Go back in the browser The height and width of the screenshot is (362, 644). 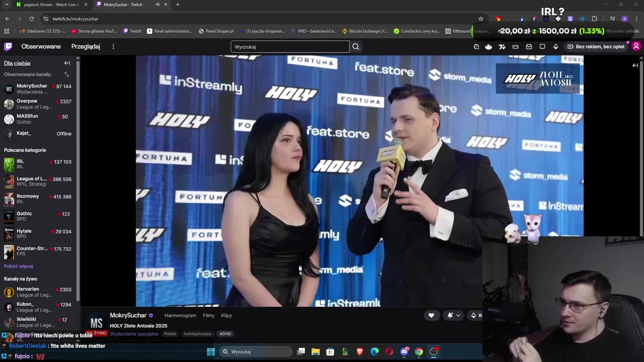click(x=7, y=19)
